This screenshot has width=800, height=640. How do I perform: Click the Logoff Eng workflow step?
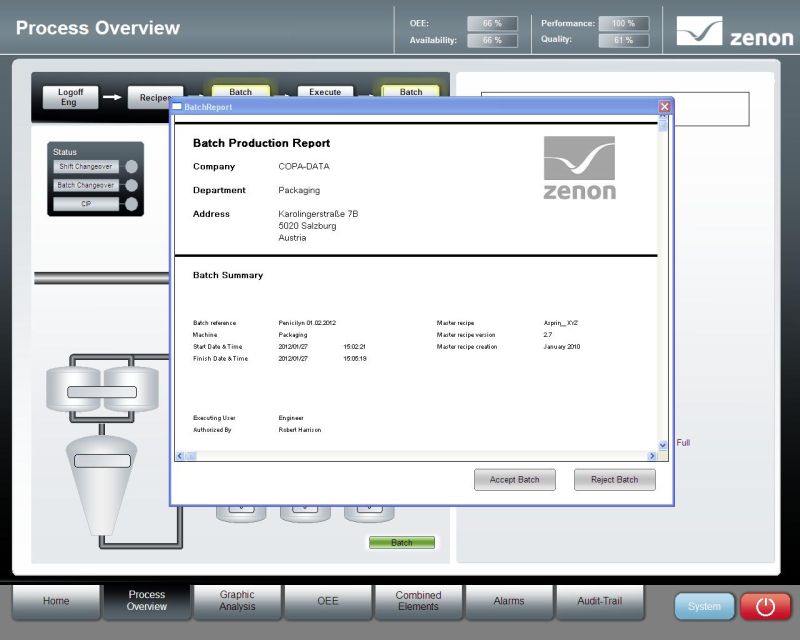tap(71, 97)
